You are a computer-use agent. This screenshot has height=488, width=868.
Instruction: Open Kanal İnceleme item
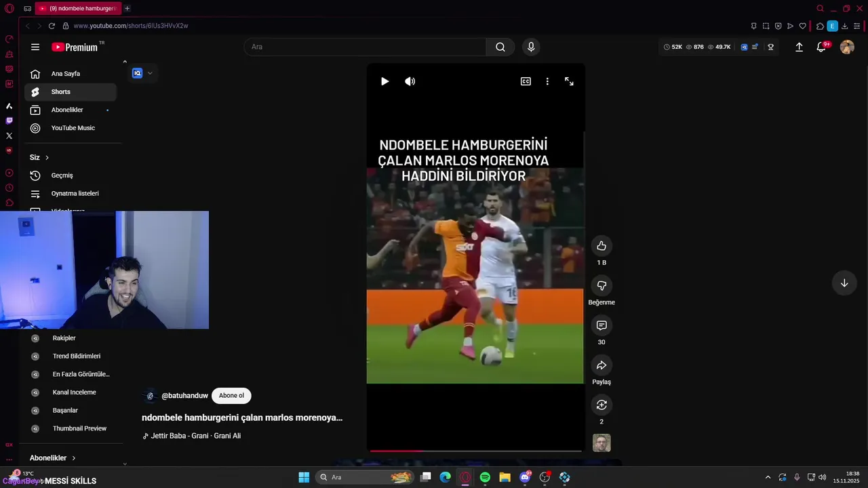pyautogui.click(x=71, y=392)
